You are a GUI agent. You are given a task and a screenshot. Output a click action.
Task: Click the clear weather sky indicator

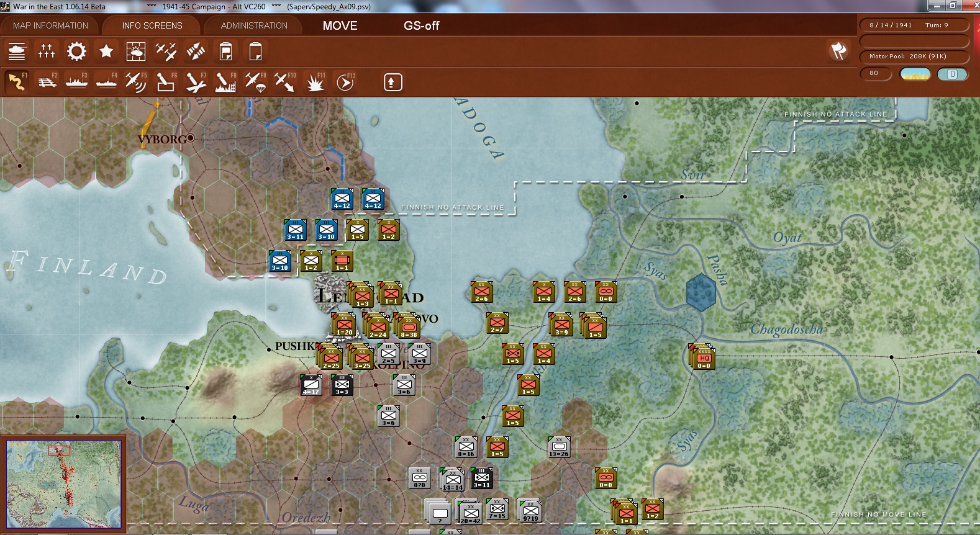[x=915, y=74]
